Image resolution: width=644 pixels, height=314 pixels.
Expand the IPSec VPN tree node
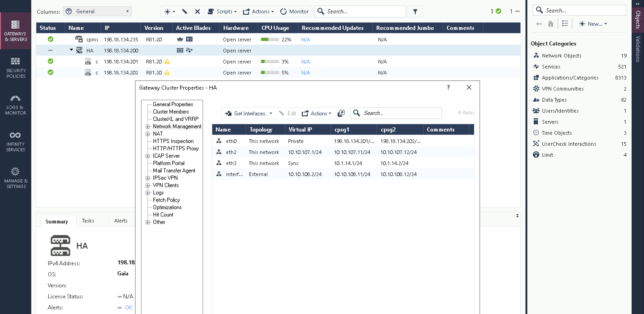148,178
